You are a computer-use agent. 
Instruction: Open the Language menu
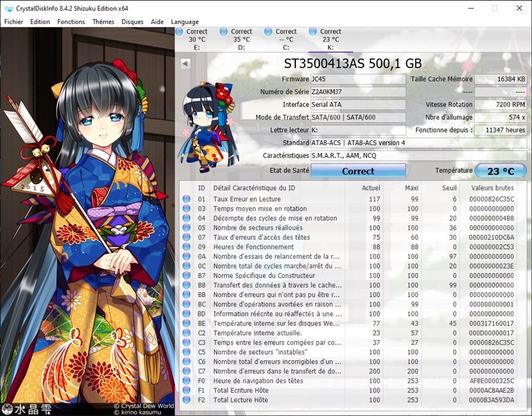pyautogui.click(x=184, y=22)
